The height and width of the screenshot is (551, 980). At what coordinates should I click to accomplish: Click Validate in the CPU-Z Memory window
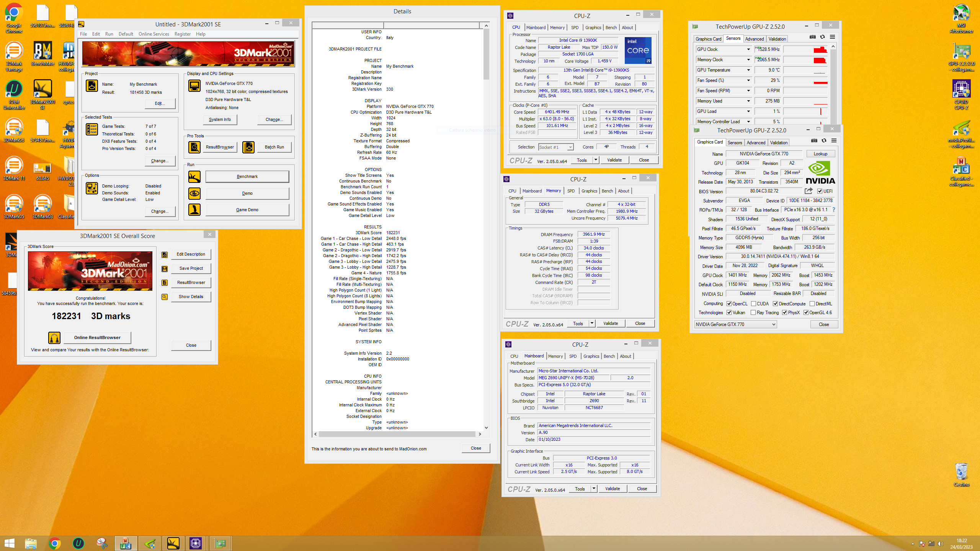[611, 324]
